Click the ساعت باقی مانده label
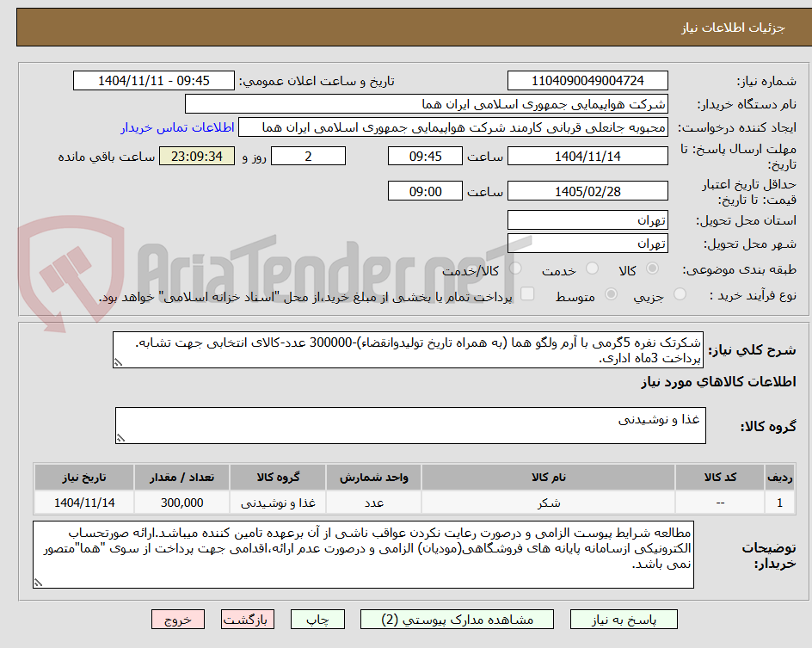The height and width of the screenshot is (648, 812). pos(106,157)
